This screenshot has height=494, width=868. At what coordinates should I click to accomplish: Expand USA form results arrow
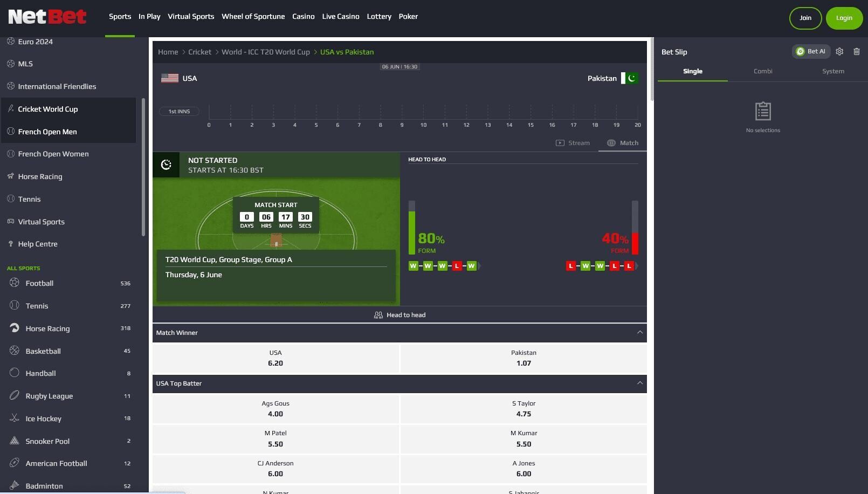tap(480, 266)
